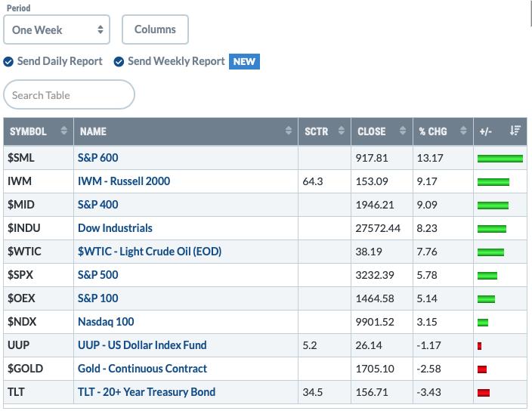Click the $SPX symbol cell

[x=39, y=275]
